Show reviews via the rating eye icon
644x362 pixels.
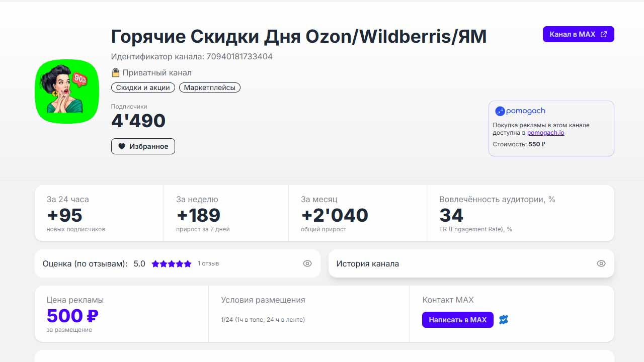[307, 263]
